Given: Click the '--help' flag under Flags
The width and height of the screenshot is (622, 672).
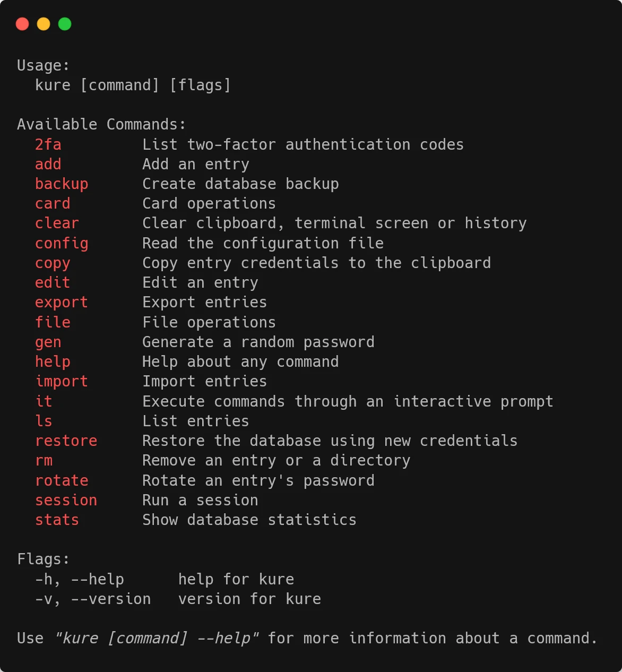Looking at the screenshot, I should click(98, 579).
